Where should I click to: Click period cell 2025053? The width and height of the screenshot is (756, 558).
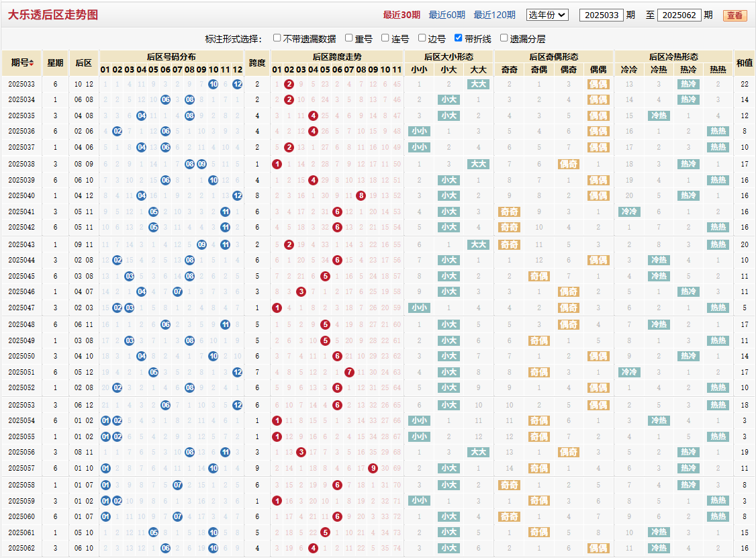pyautogui.click(x=21, y=405)
